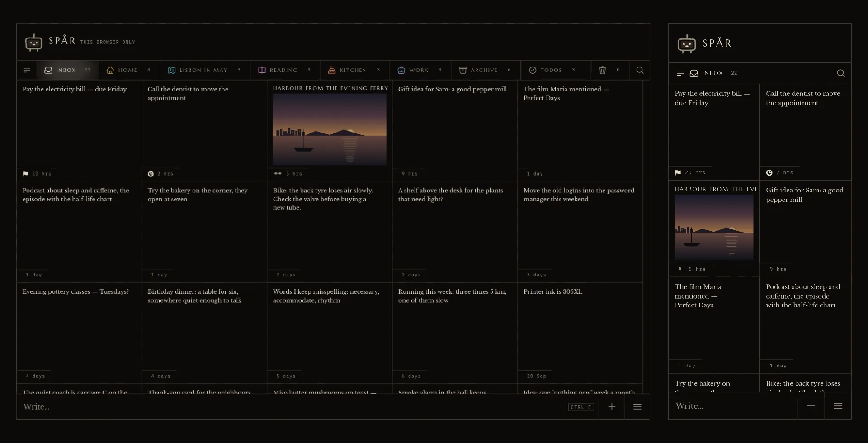Switch to the Inbox tab in wide window

68,70
